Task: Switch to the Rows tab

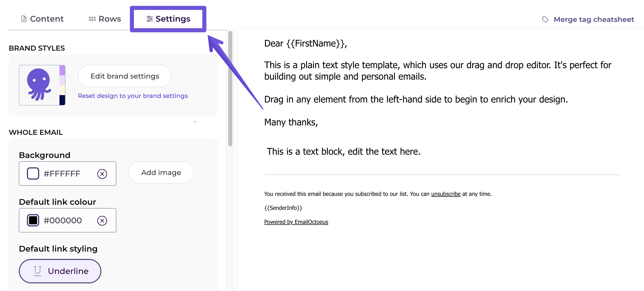Action: (105, 19)
